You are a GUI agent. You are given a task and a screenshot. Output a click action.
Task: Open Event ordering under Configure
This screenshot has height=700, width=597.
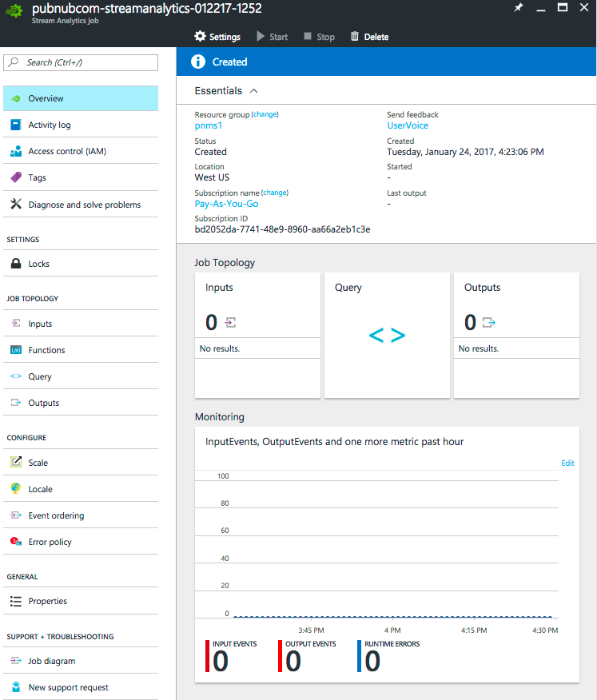click(x=81, y=515)
